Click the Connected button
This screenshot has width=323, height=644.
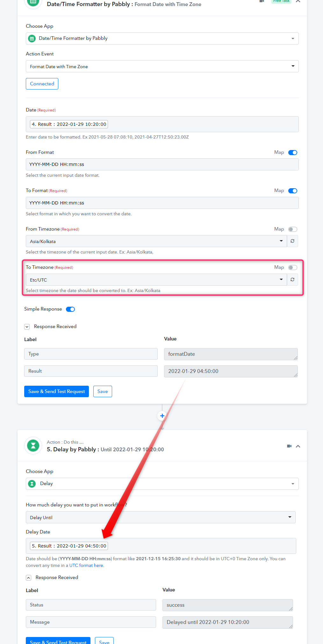(x=42, y=84)
